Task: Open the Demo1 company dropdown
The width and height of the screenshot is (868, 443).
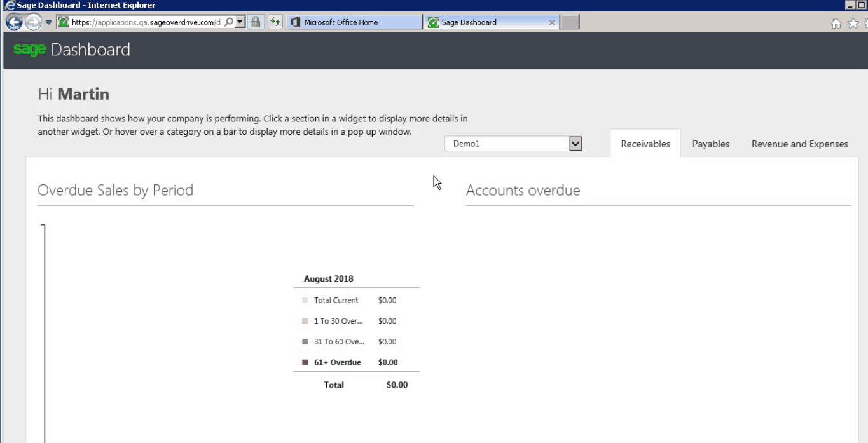Action: coord(575,144)
